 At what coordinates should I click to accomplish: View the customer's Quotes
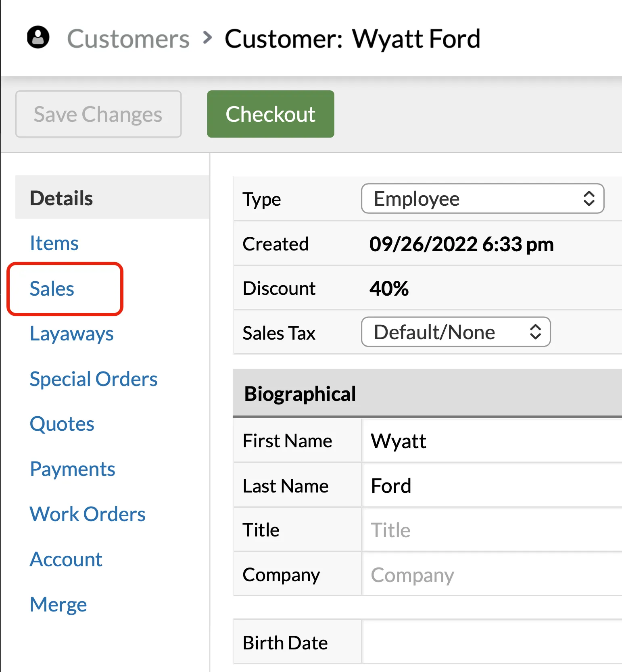tap(62, 424)
